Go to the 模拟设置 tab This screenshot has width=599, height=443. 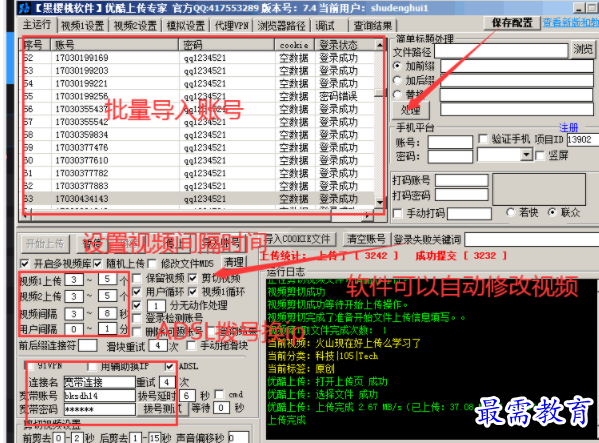tap(186, 26)
